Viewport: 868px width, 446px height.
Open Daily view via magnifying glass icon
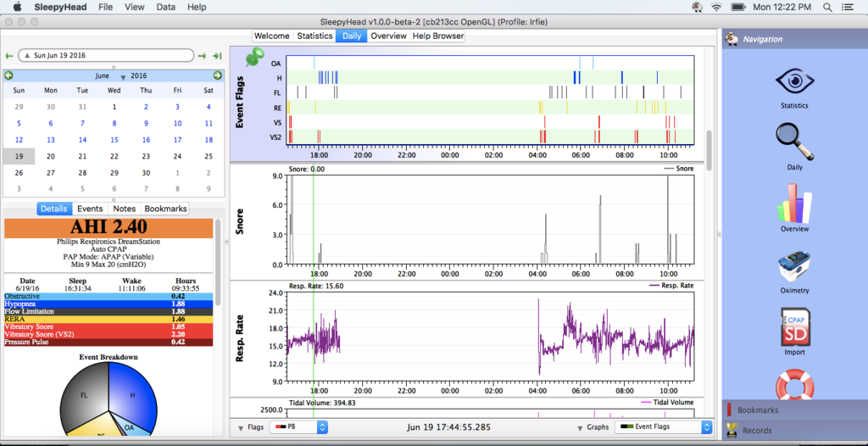[x=794, y=142]
